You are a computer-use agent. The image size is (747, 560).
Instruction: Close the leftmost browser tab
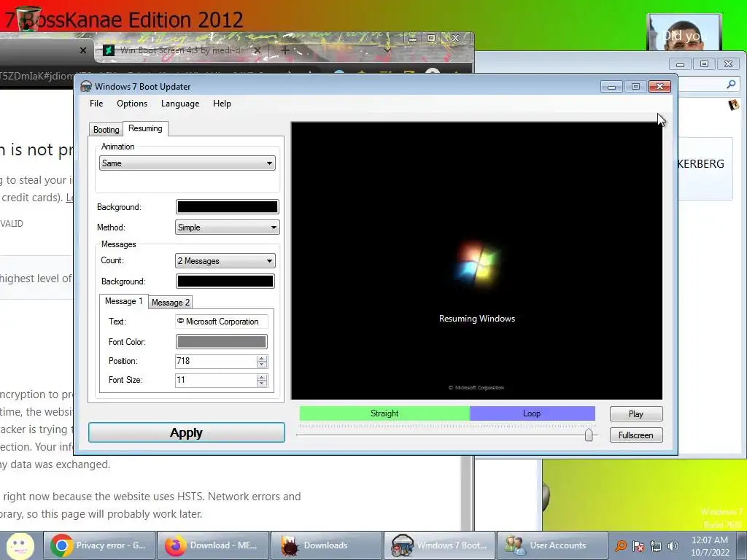click(83, 50)
